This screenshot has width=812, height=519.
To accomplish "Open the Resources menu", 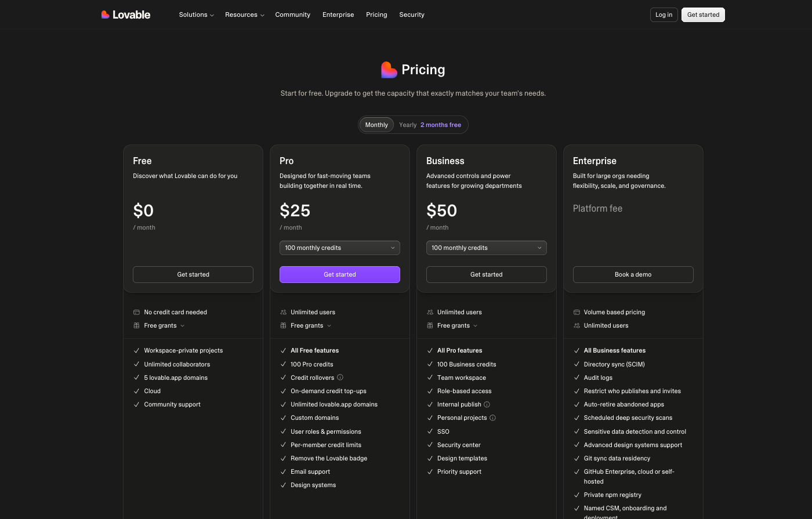I will click(x=245, y=14).
